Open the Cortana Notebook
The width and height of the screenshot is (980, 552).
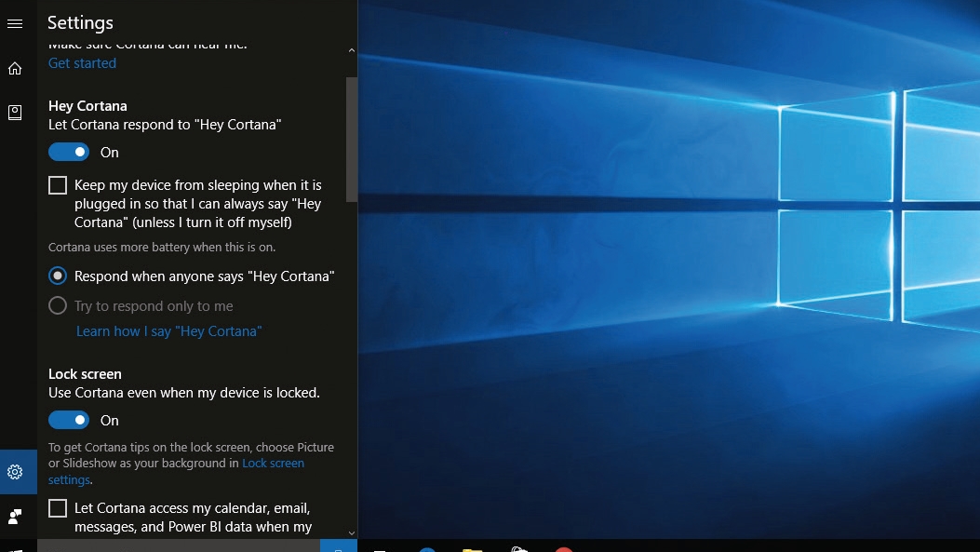click(x=15, y=113)
